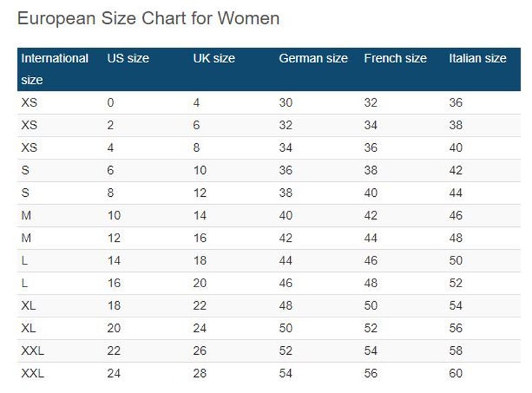Click the first XXL row label
Screen dimensions: 532x393
tap(33, 351)
